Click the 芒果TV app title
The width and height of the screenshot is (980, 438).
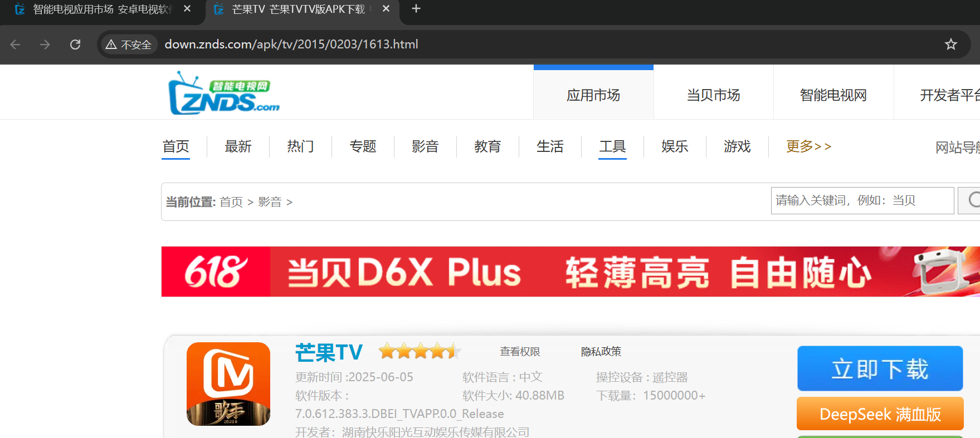(x=329, y=352)
